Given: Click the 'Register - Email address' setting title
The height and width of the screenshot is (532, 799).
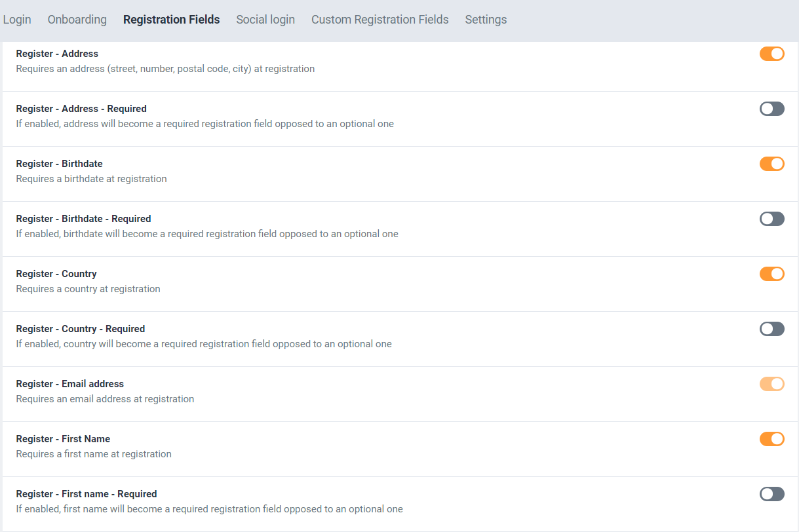Looking at the screenshot, I should tap(69, 384).
